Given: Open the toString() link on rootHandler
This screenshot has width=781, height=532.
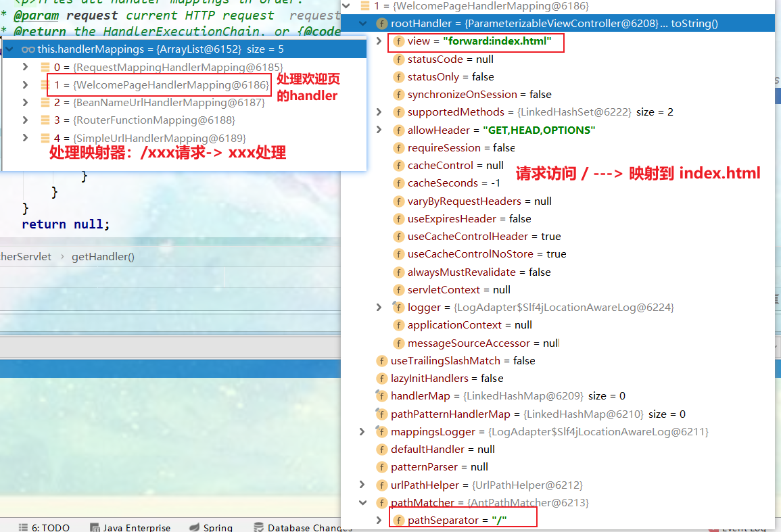Looking at the screenshot, I should click(x=694, y=24).
